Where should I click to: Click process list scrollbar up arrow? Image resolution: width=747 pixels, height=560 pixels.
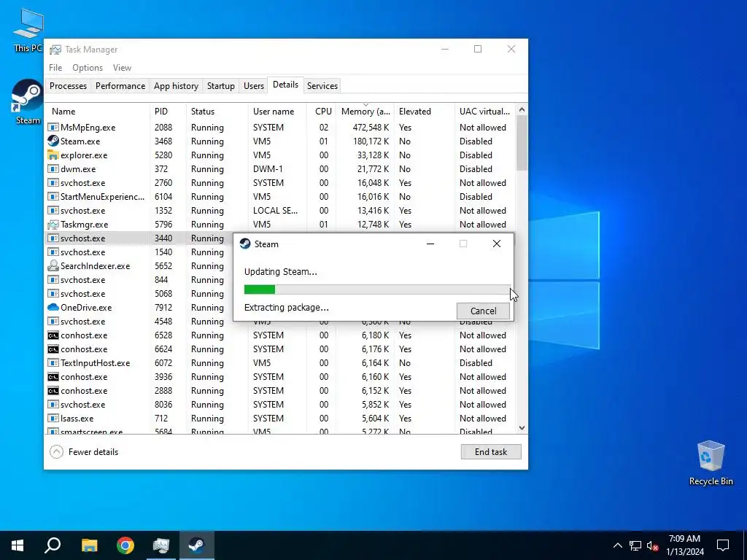[x=522, y=109]
